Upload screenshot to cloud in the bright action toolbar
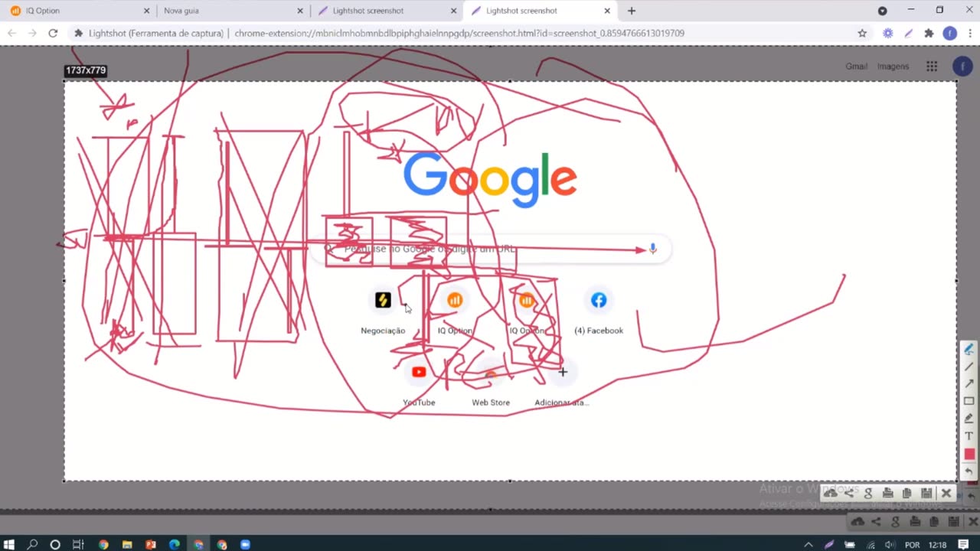The image size is (980, 551). click(830, 494)
